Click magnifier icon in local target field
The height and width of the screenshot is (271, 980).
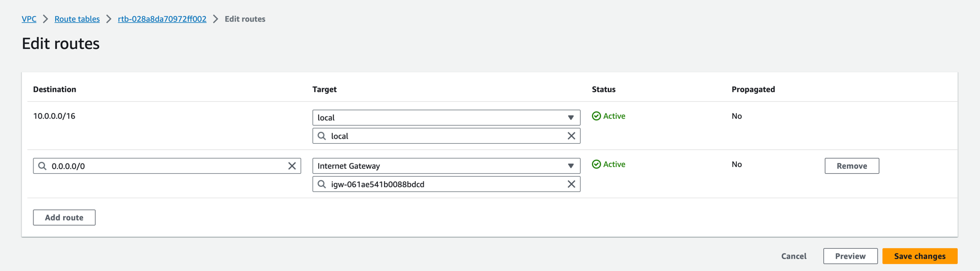pos(322,136)
